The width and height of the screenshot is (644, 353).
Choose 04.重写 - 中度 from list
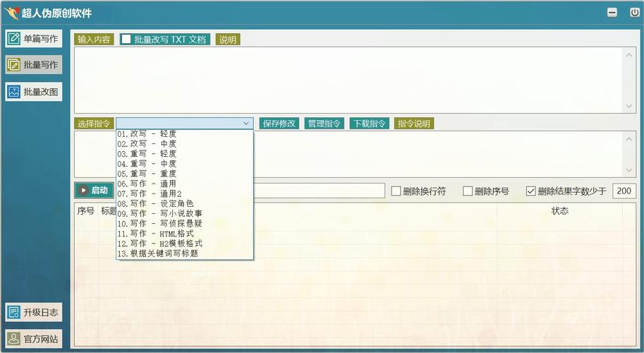pos(185,164)
